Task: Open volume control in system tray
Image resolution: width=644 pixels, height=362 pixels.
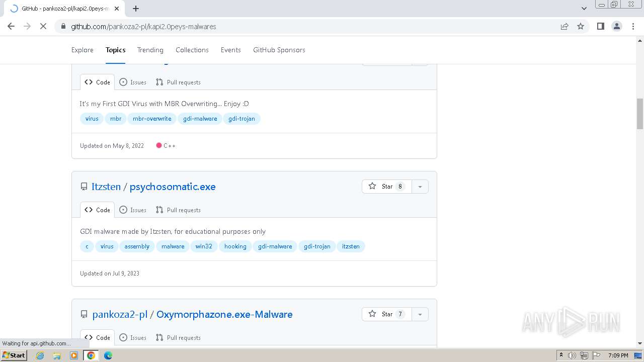Action: tap(572, 355)
